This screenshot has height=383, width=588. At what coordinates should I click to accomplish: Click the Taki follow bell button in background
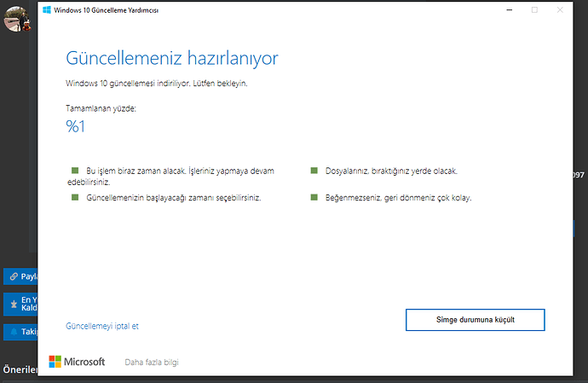tap(20, 332)
